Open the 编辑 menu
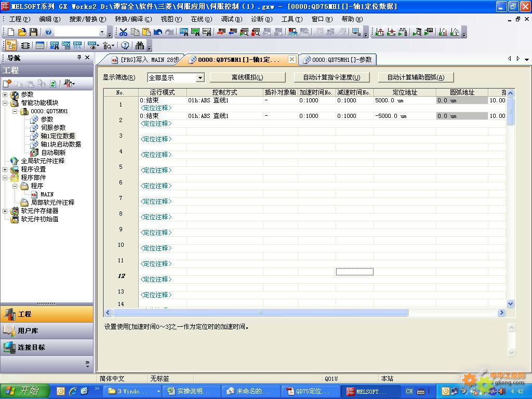The height and width of the screenshot is (399, 532). point(49,19)
